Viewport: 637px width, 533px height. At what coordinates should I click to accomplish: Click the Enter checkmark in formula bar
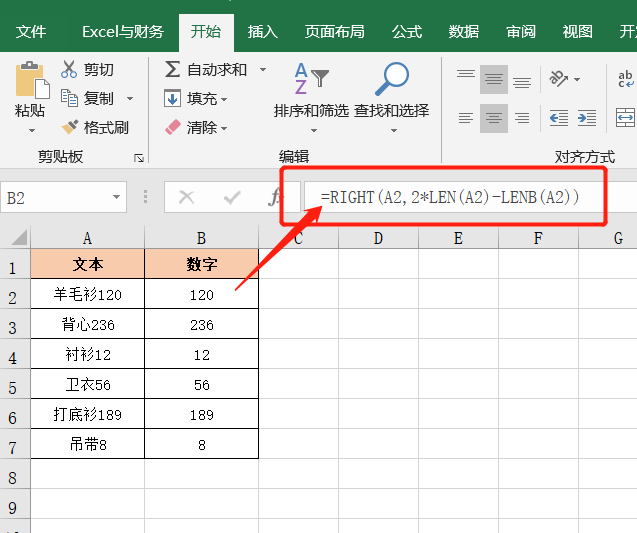tap(232, 197)
